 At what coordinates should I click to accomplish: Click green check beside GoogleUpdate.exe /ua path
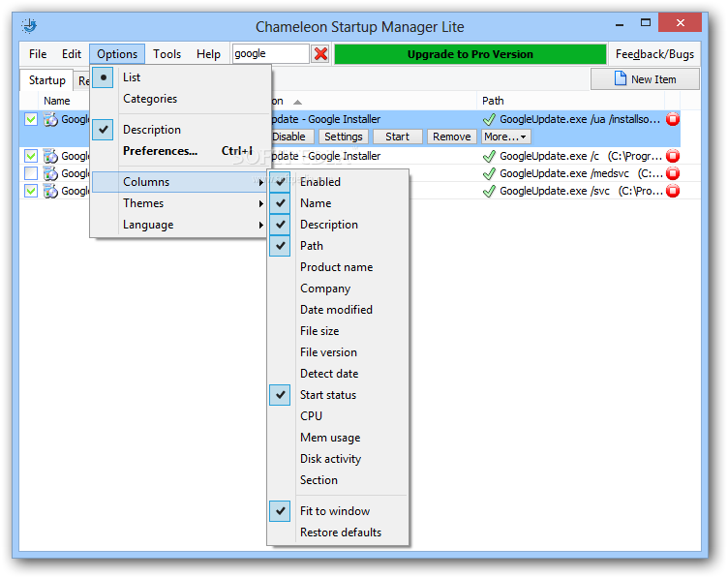tap(489, 119)
